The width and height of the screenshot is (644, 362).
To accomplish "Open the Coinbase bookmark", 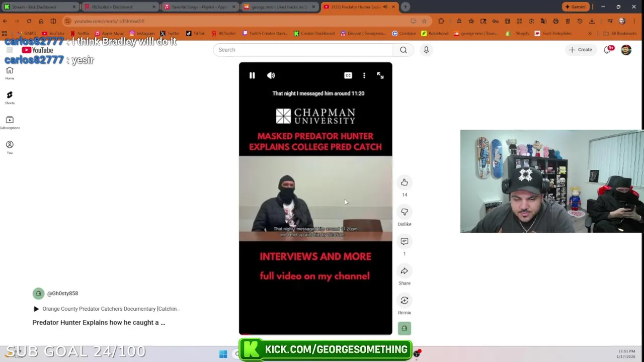I will (404, 34).
